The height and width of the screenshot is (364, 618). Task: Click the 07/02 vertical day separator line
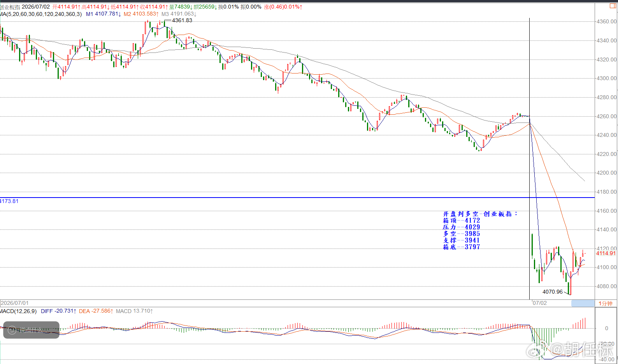click(529, 158)
